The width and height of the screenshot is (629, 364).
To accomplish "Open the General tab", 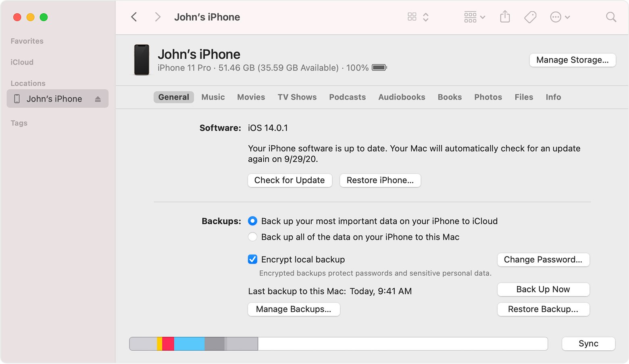I will (174, 97).
